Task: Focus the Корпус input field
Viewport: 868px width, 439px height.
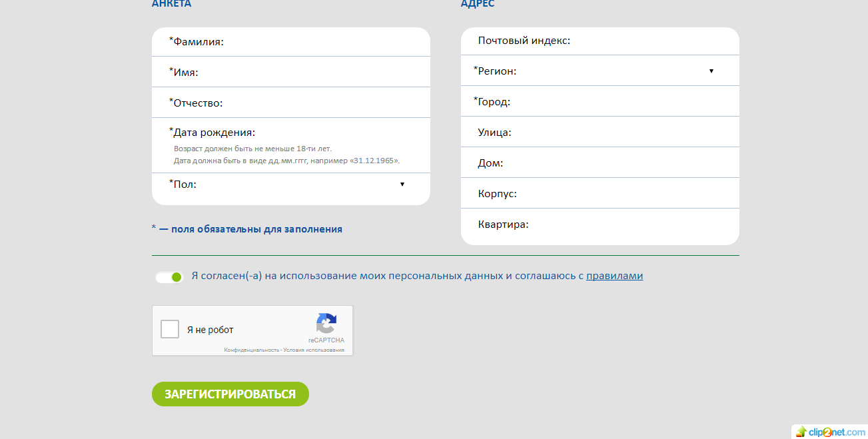Action: [x=620, y=194]
